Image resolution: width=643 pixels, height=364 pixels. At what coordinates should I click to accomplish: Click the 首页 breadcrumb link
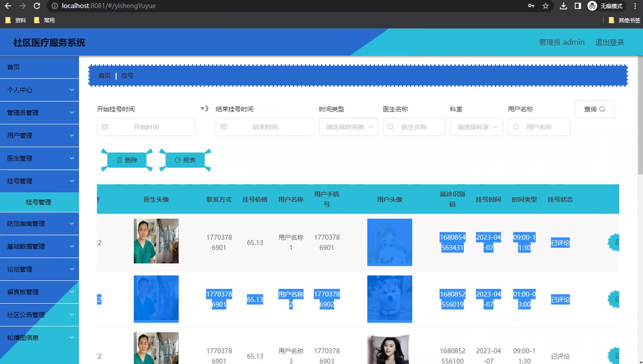pos(104,76)
